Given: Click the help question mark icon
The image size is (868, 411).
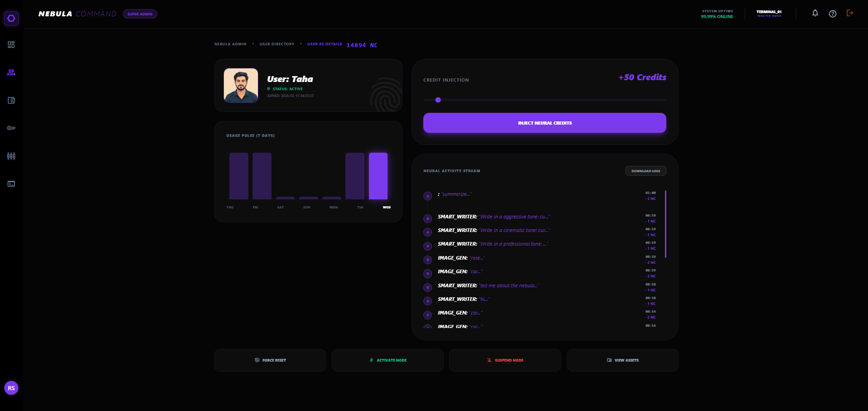Looking at the screenshot, I should click(833, 14).
